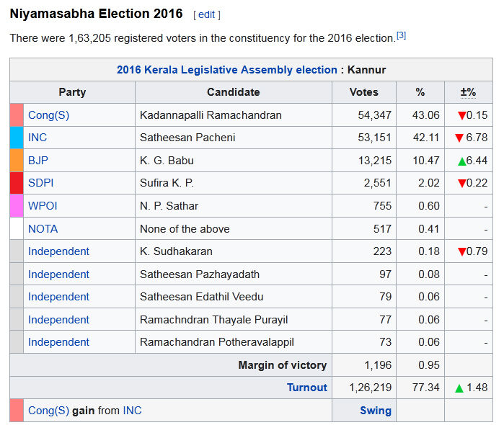The height and width of the screenshot is (425, 504).
Task: Click the edit section link
Action: coord(207,14)
